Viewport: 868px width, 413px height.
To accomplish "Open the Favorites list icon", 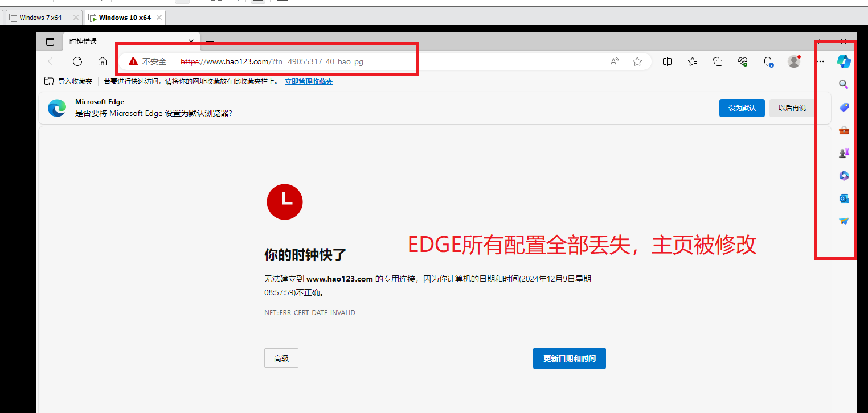I will pos(693,61).
